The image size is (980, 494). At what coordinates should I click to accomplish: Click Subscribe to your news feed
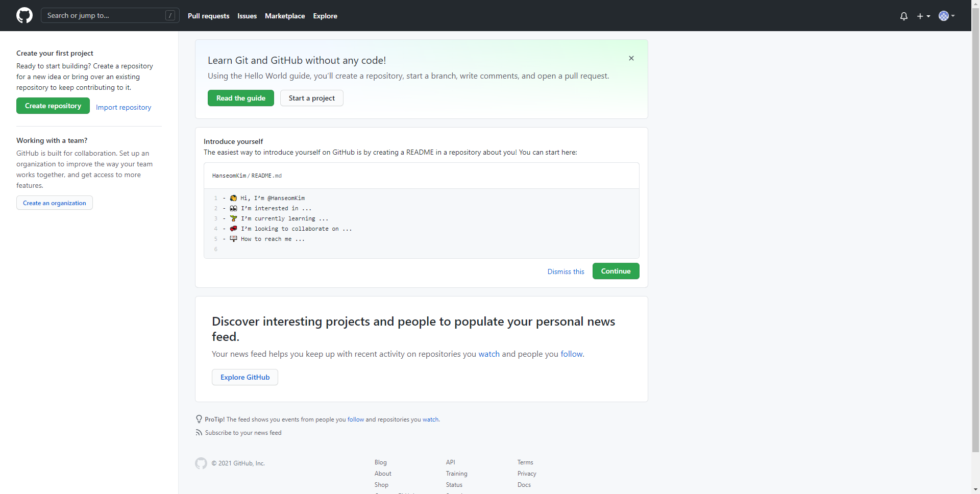coord(243,433)
